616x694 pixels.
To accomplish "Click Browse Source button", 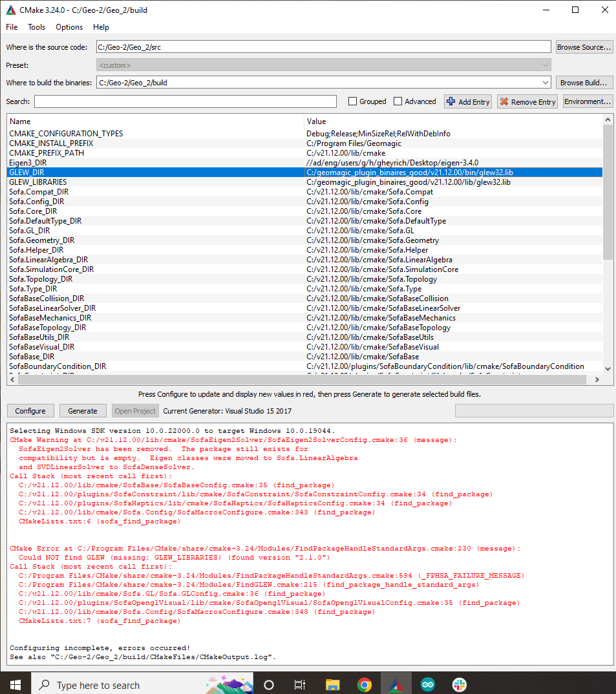I will (584, 47).
